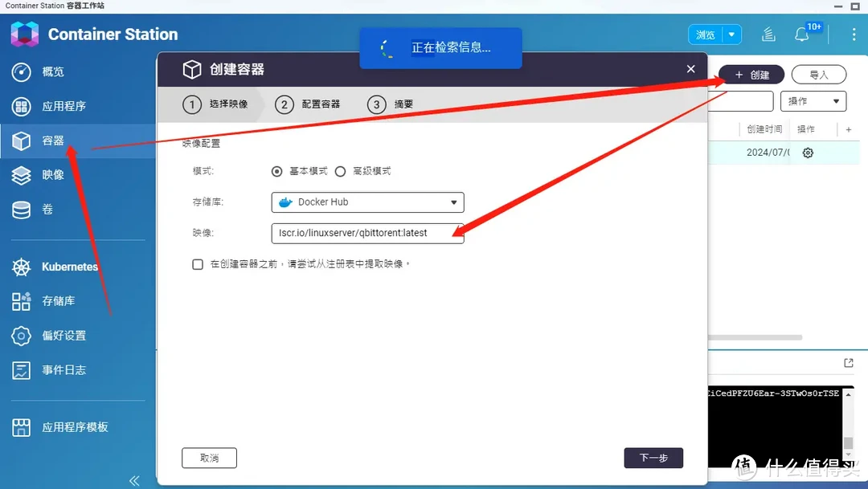The width and height of the screenshot is (868, 489).
Task: Check try pulling image from registry box
Action: tap(198, 264)
